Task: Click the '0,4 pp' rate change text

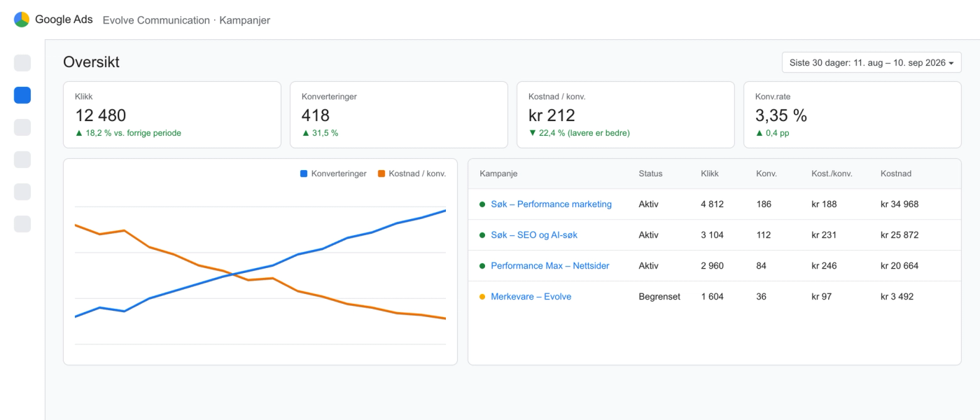Action: coord(778,133)
